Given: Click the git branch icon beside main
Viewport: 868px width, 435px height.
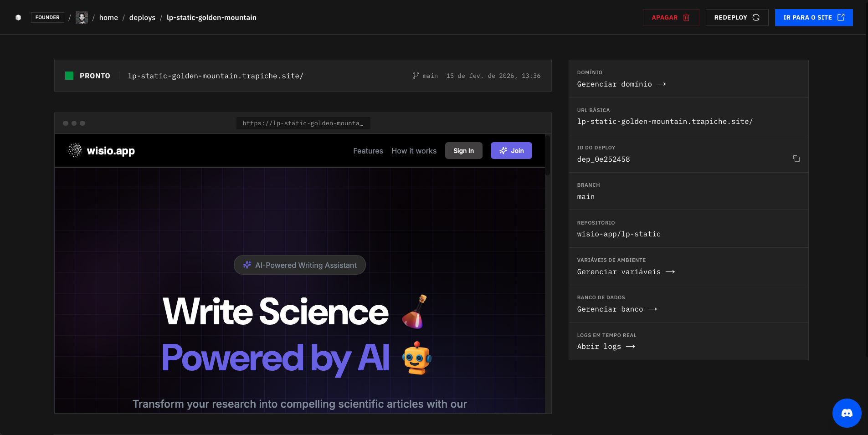Looking at the screenshot, I should pyautogui.click(x=416, y=76).
